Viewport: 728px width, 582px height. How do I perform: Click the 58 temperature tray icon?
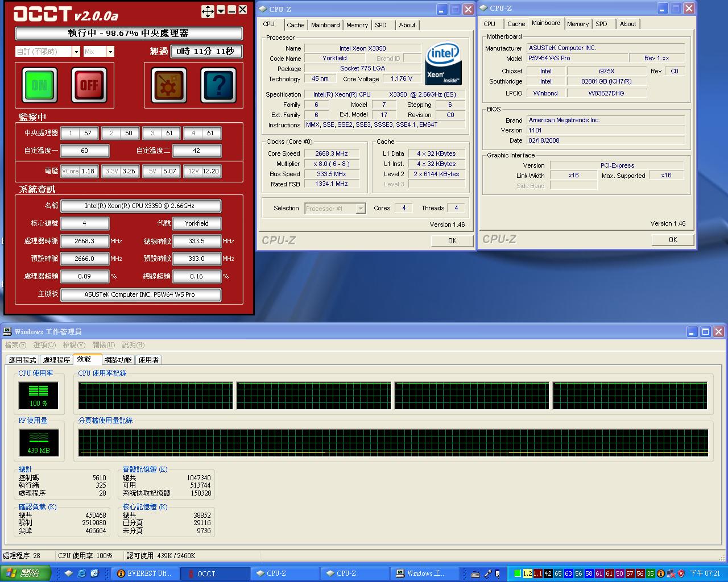(x=589, y=573)
